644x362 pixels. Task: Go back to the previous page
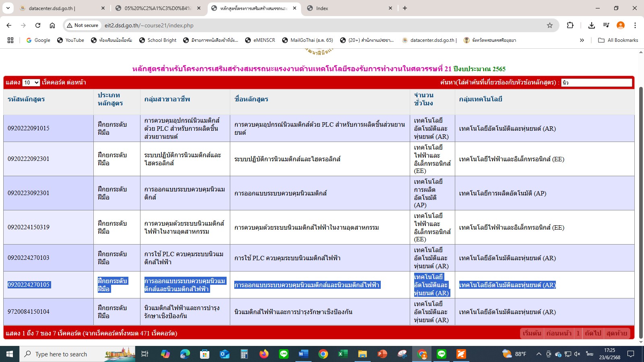click(9, 25)
